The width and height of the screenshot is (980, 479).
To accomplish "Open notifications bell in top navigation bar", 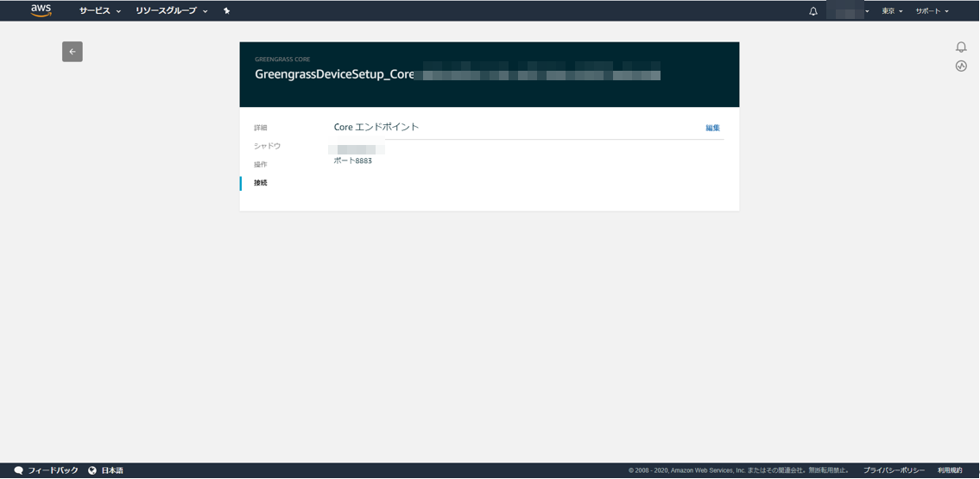I will pyautogui.click(x=813, y=11).
